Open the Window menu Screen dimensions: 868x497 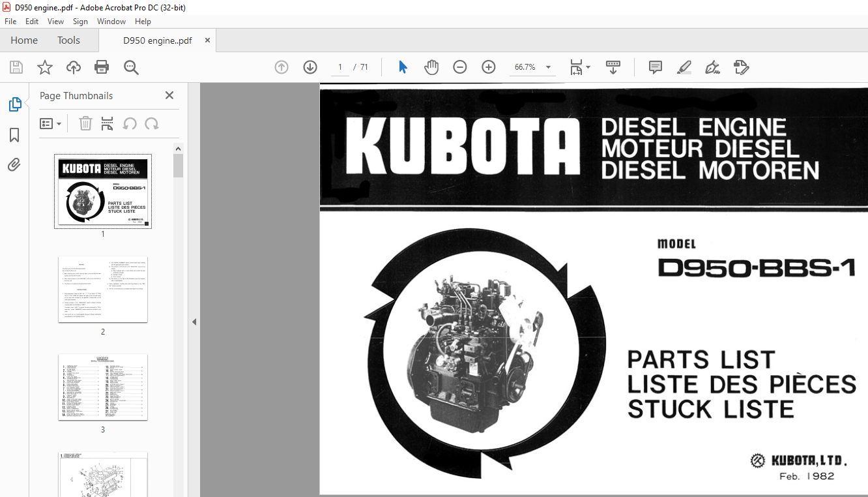click(x=111, y=22)
